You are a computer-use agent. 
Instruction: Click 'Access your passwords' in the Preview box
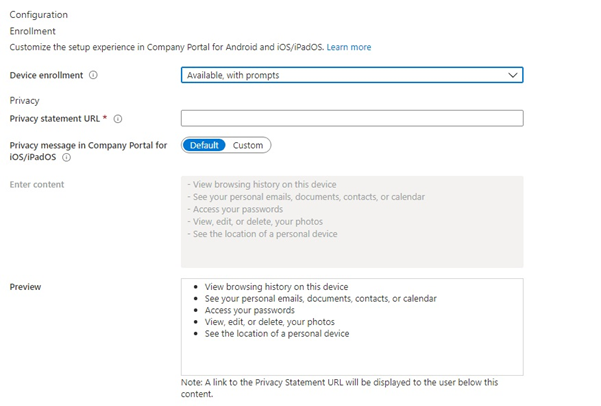click(x=250, y=310)
